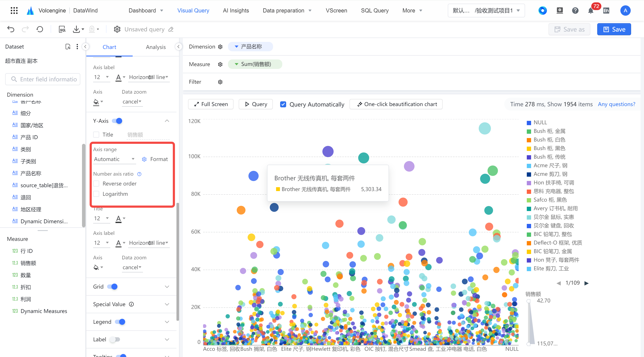Run the Query button
Viewport: 644px width, 357px height.
click(255, 104)
